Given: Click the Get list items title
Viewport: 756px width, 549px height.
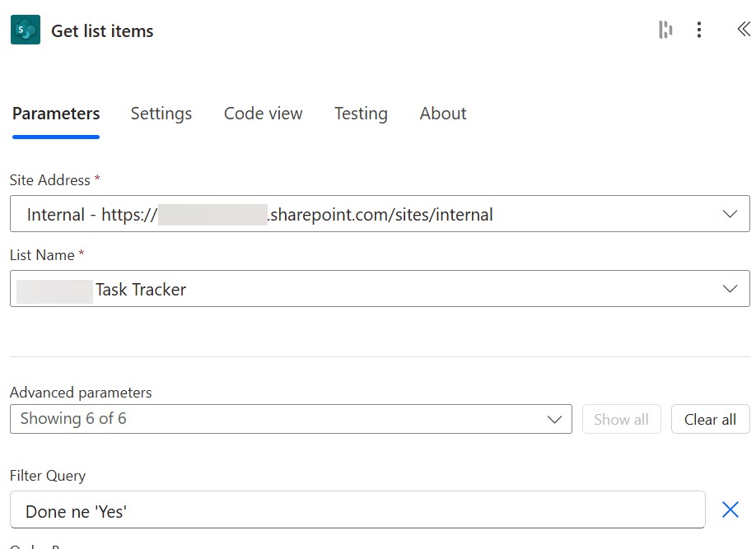Looking at the screenshot, I should coord(102,30).
